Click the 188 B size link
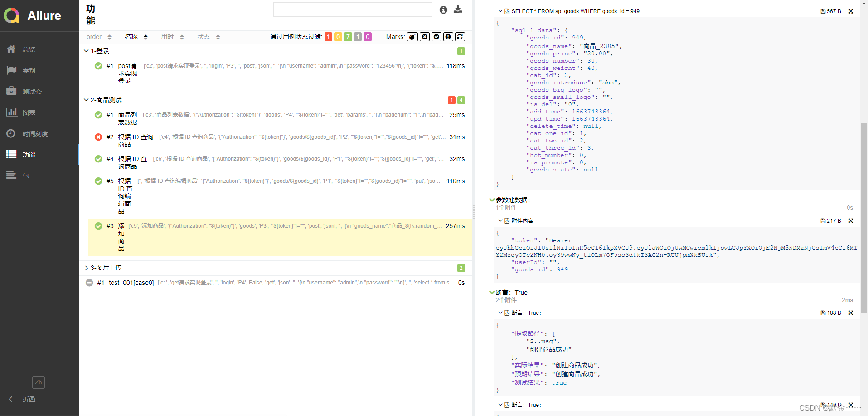 tap(831, 313)
